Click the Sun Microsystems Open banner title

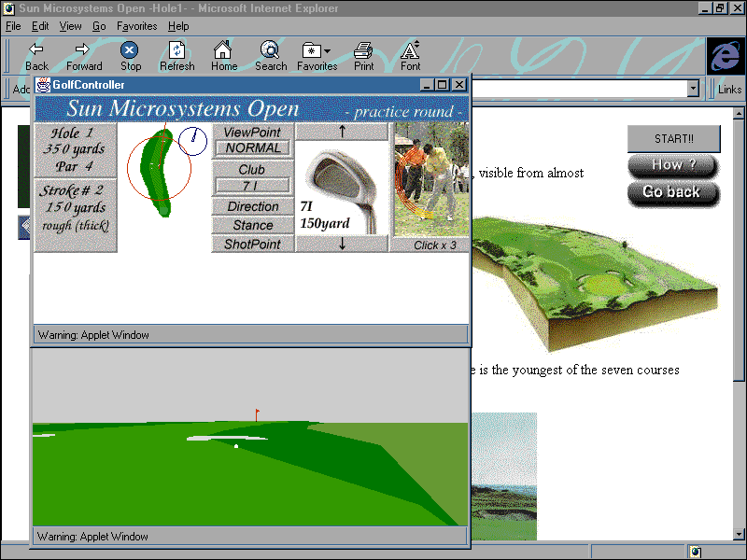(x=183, y=108)
